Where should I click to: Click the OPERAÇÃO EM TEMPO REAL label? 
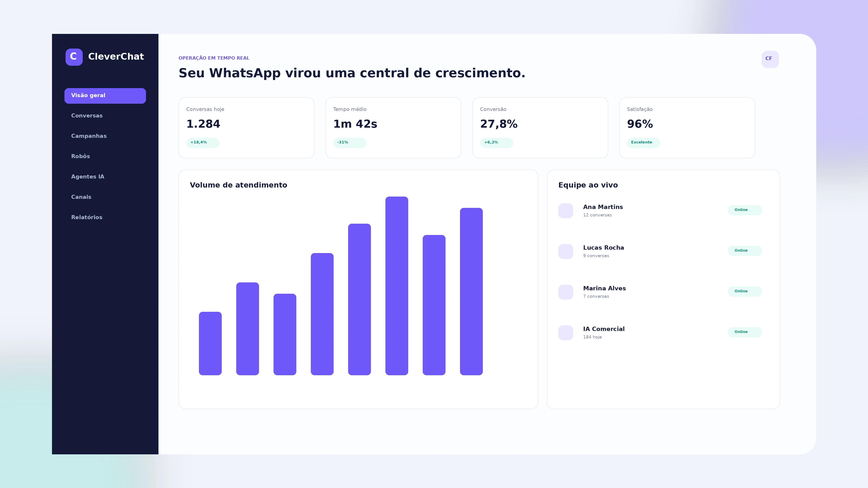click(214, 58)
